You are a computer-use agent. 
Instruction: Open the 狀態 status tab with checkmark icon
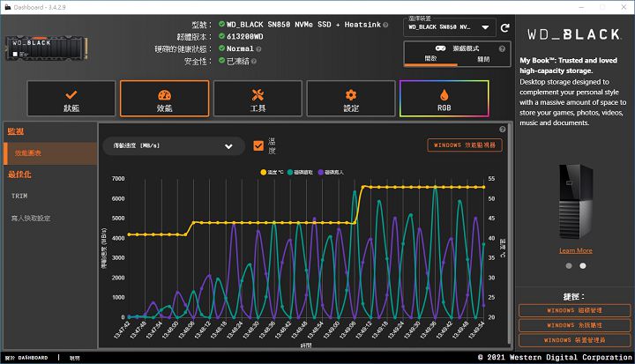(71, 104)
